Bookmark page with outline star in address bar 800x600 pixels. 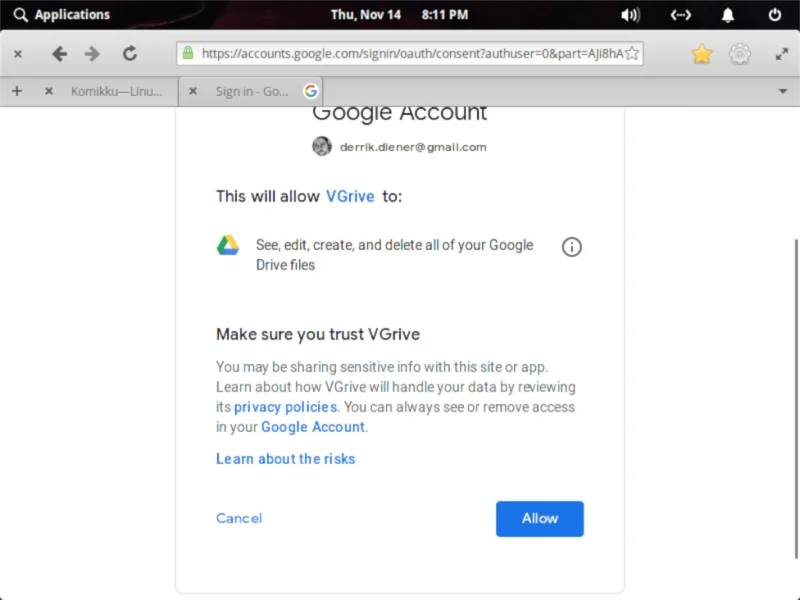point(632,53)
